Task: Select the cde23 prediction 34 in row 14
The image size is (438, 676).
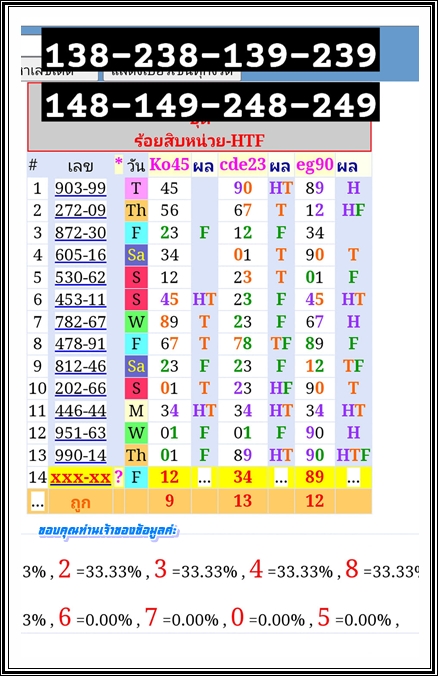Action: (243, 477)
